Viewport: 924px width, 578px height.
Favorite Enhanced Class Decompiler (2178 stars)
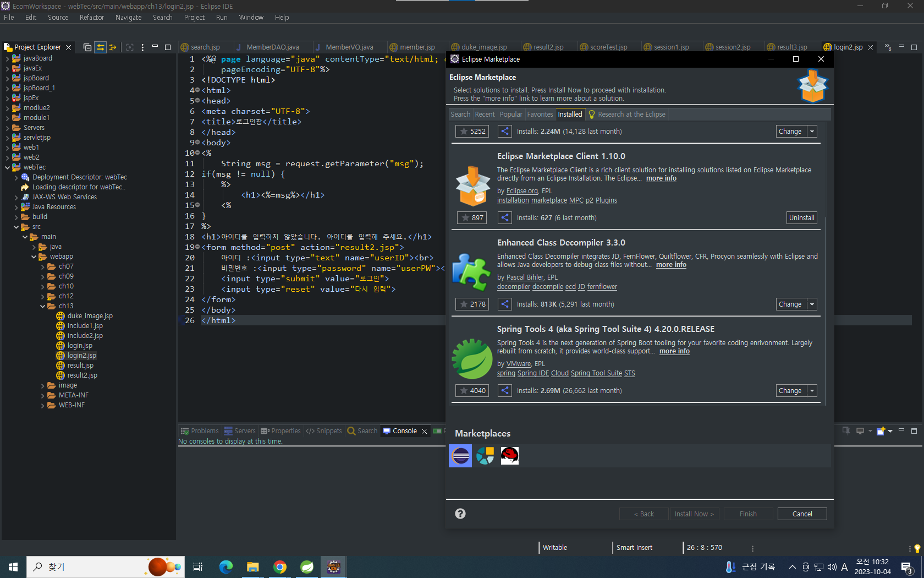click(472, 304)
